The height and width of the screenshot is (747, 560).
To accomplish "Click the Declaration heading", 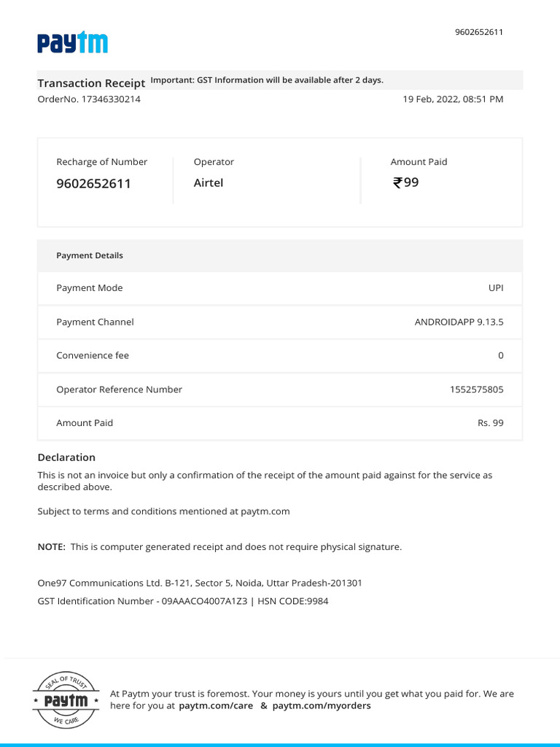I will pos(66,457).
